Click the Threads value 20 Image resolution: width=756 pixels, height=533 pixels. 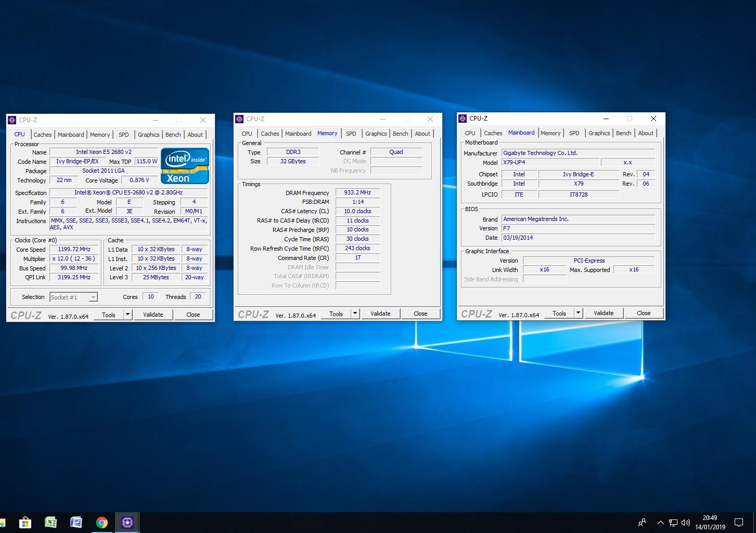198,297
